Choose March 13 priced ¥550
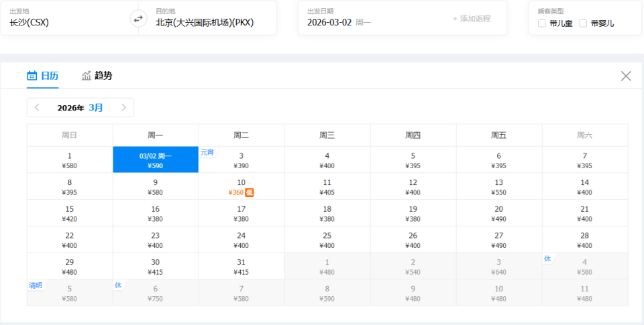Screen dimensions: 644x325 499,186
